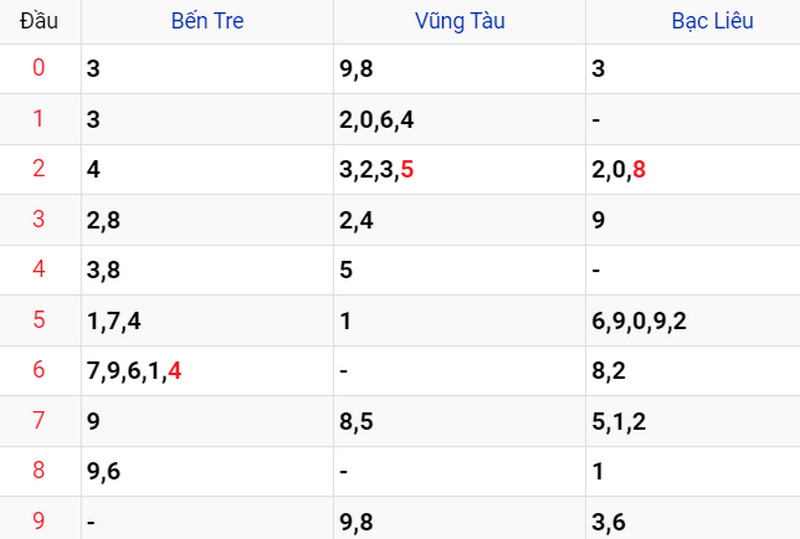Open the Bến Tre column header link
The width and height of the screenshot is (800, 539).
coord(207,21)
